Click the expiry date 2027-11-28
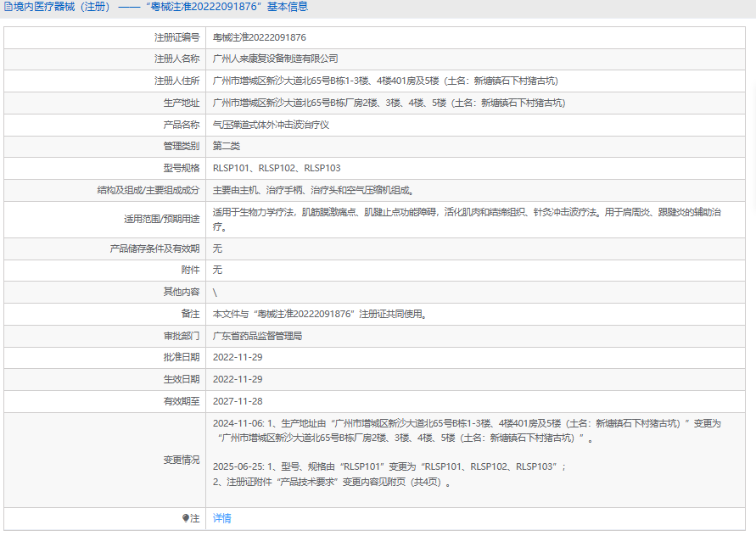 238,401
